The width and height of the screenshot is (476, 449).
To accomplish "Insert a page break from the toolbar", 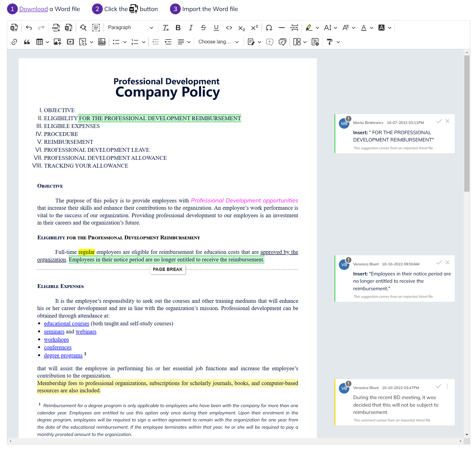I will [x=294, y=28].
